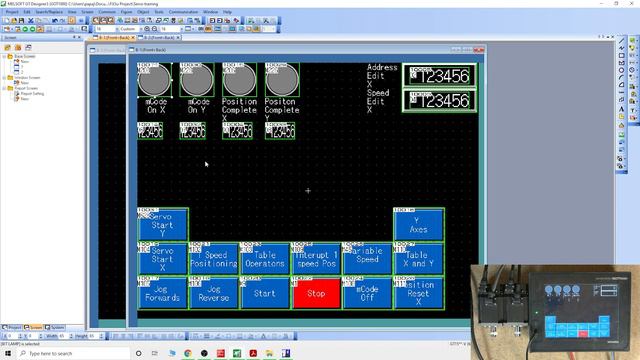This screenshot has height=360, width=640.
Task: Click the New project toolbar icon
Action: (x=7, y=20)
